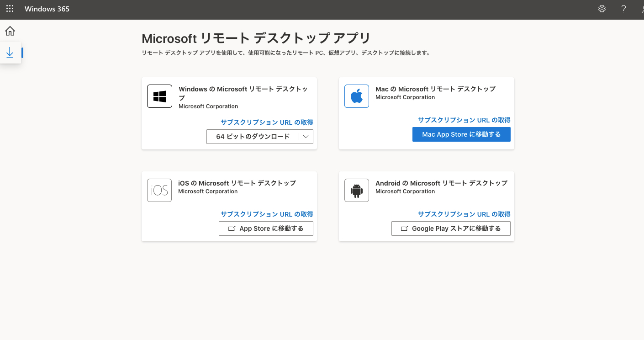Go to Home in the sidebar

(x=10, y=31)
